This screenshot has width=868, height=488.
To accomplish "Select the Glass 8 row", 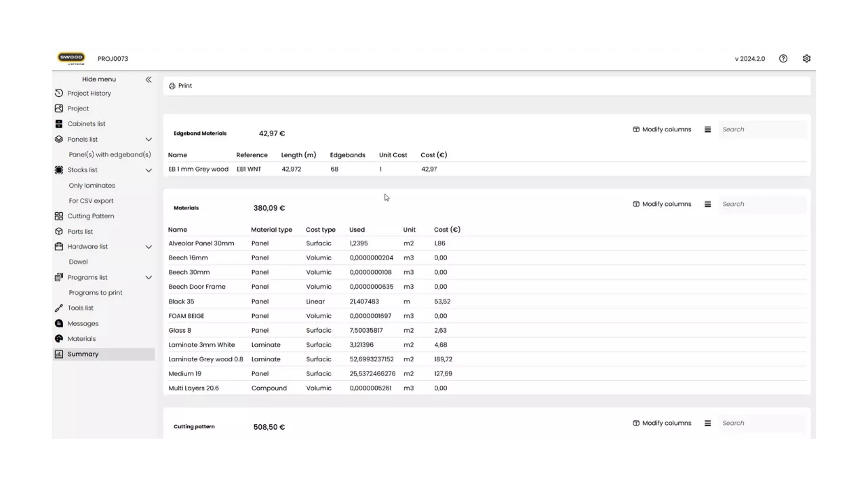I will click(x=487, y=331).
